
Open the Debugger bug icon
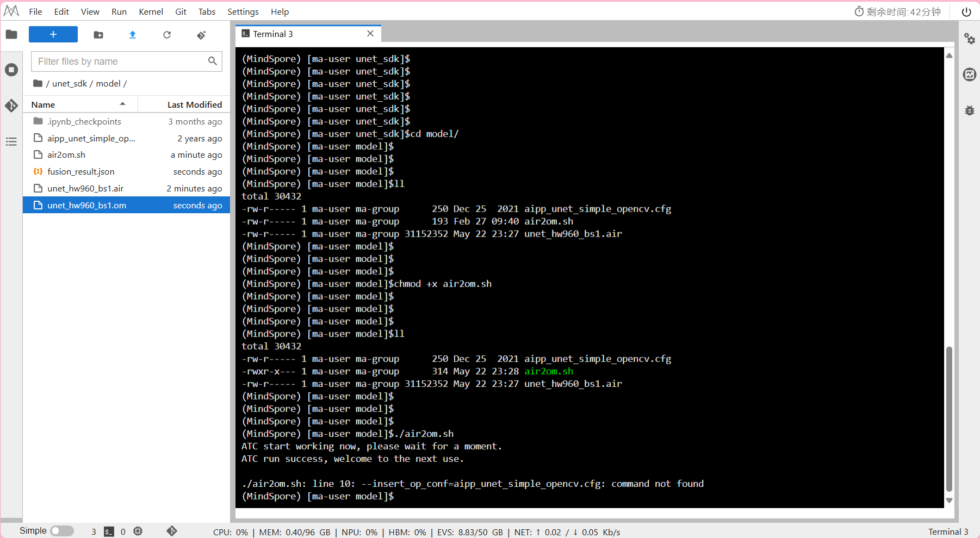pos(969,110)
